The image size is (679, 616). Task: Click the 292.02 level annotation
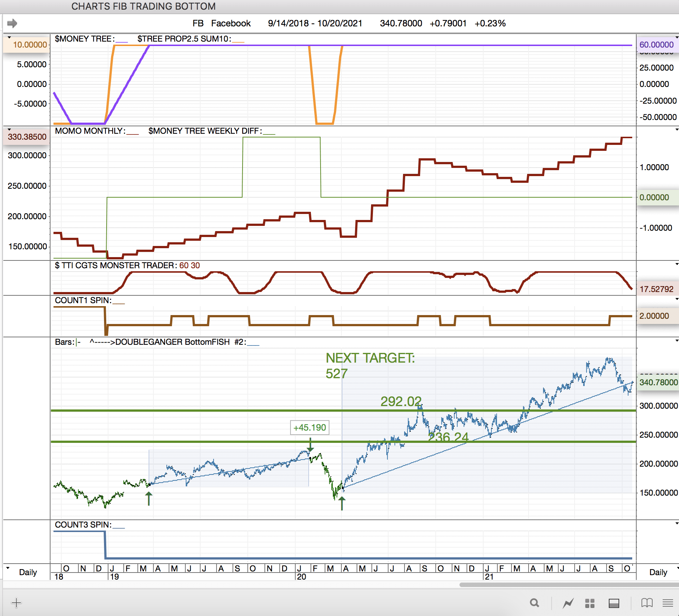401,402
